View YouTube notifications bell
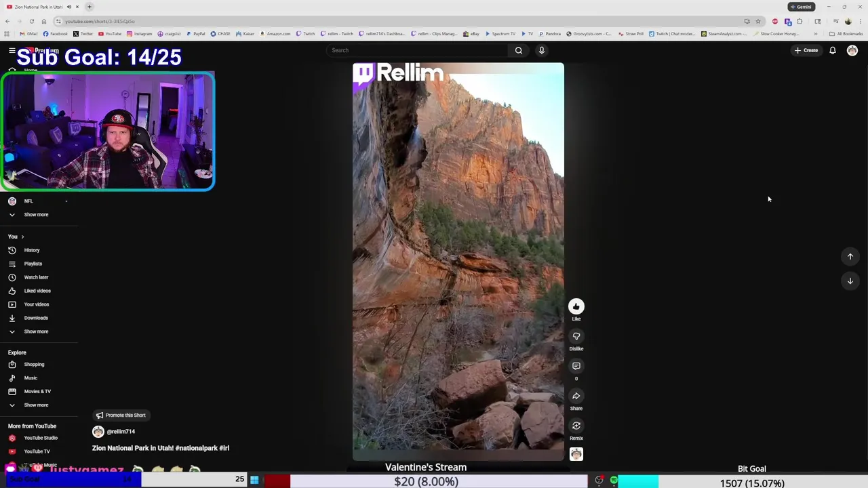The height and width of the screenshot is (488, 868). pos(832,50)
